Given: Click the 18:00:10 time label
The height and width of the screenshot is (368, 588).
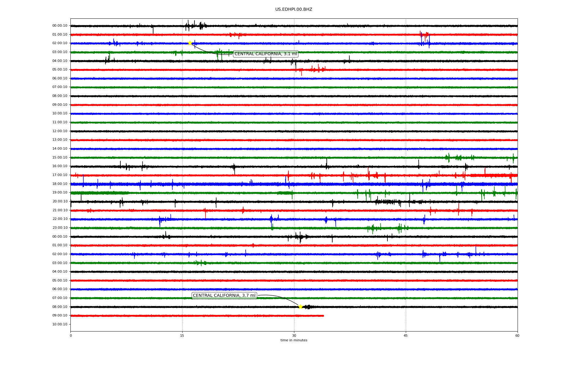Looking at the screenshot, I should [x=60, y=184].
